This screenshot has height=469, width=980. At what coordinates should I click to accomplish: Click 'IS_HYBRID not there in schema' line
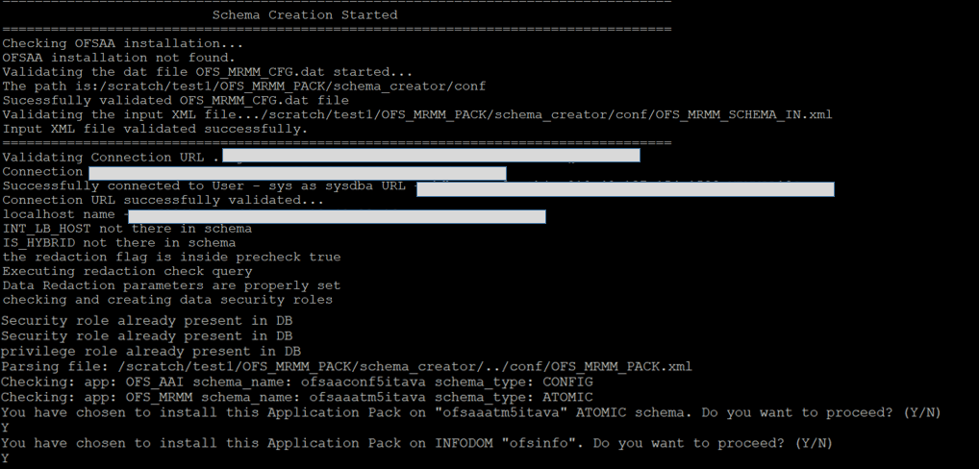coord(118,243)
